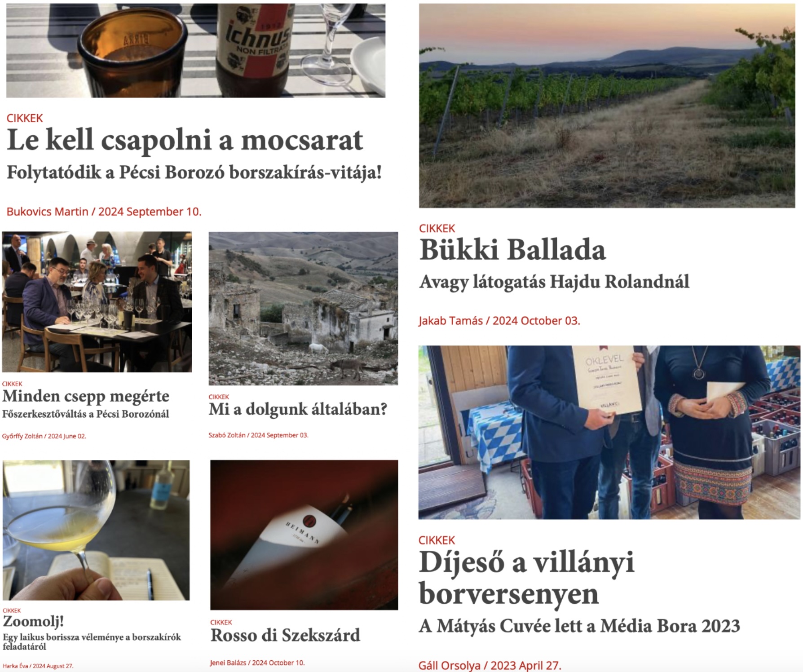Click author date line 'Bukovics Martin / 2024 September 10.'
The width and height of the screenshot is (803, 672).
104,212
